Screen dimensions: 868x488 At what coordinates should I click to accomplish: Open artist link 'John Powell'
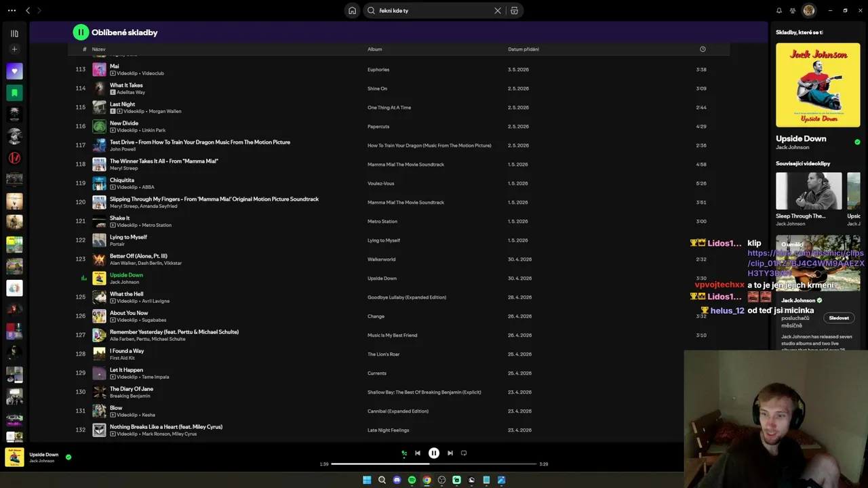click(x=123, y=149)
